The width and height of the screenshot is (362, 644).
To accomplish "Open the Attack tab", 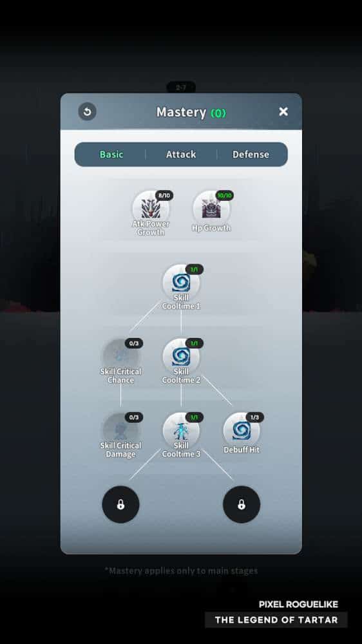I will 181,155.
